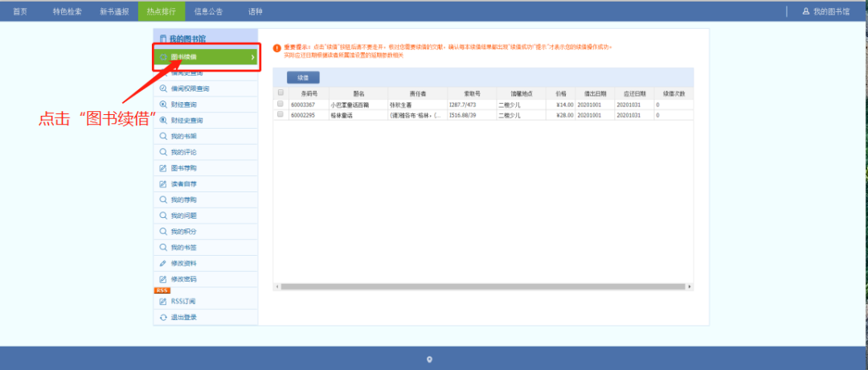868x370 pixels.
Task: Click the location pin icon in footer
Action: coord(429,360)
